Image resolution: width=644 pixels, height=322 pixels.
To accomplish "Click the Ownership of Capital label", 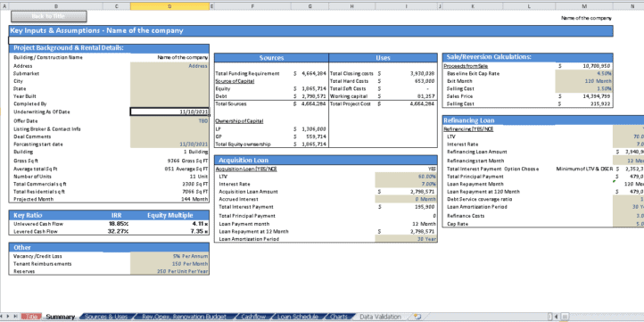I will [x=239, y=121].
